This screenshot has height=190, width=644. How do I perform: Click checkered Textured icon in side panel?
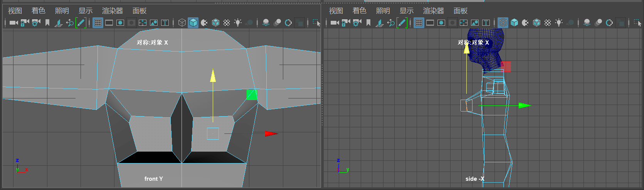(x=548, y=23)
